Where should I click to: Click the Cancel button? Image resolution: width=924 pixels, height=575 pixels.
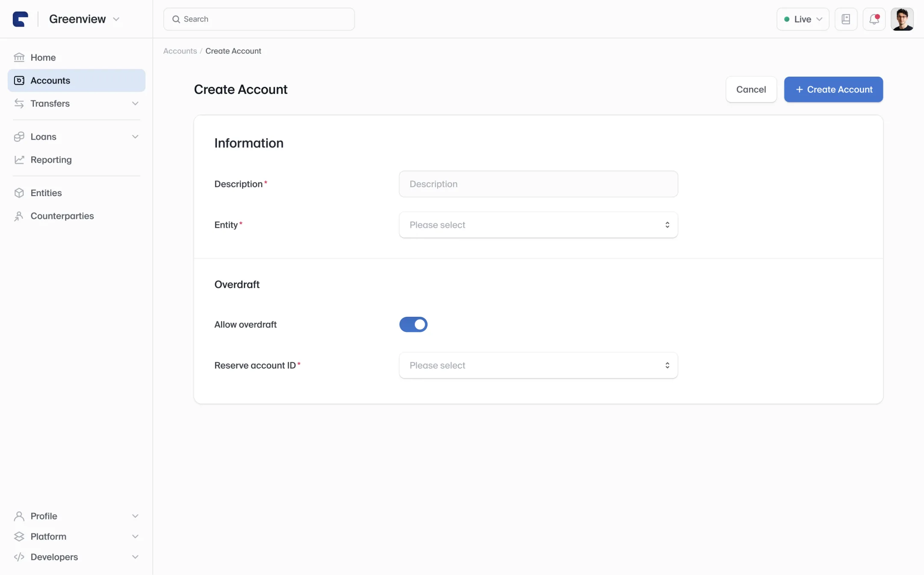point(751,89)
